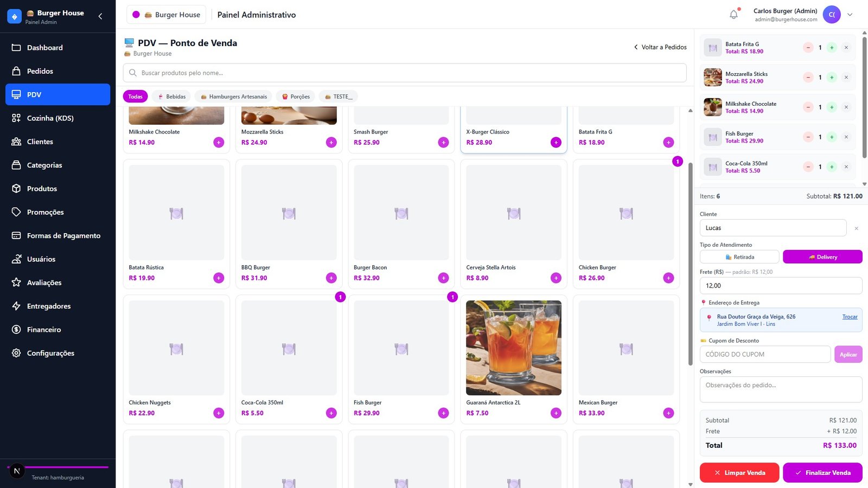The image size is (868, 488).
Task: Add Mozzarella Sticks with plus button
Action: (331, 143)
